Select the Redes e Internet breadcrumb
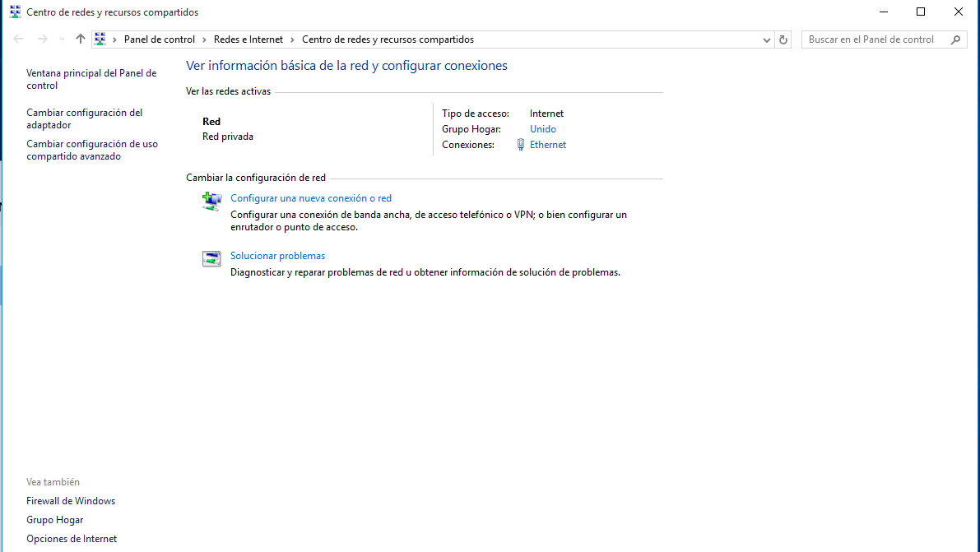This screenshot has height=552, width=980. 248,39
